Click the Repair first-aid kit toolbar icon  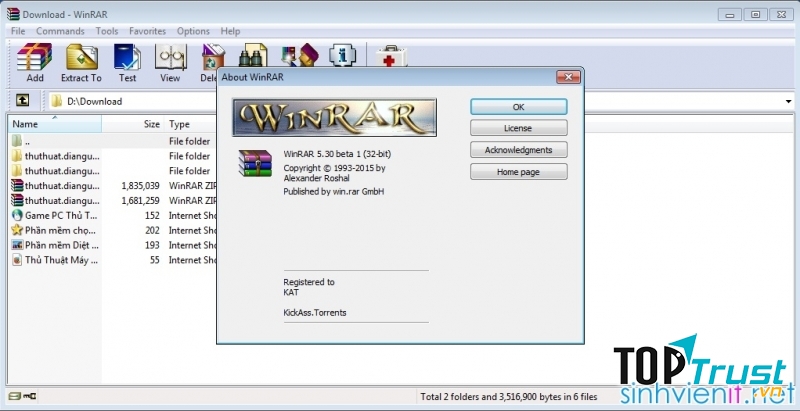[x=391, y=56]
